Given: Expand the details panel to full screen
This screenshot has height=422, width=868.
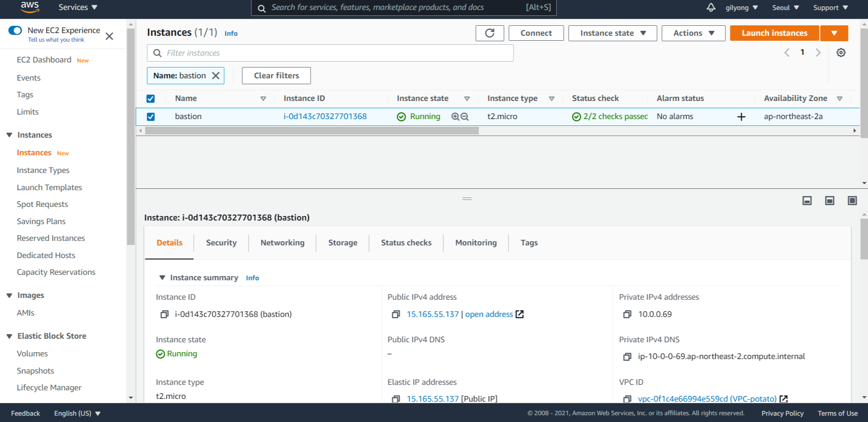Looking at the screenshot, I should (x=852, y=201).
